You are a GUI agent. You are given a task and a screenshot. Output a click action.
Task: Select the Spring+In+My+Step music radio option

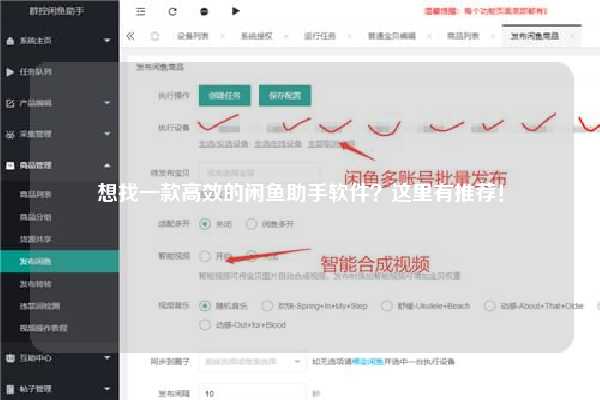267,306
